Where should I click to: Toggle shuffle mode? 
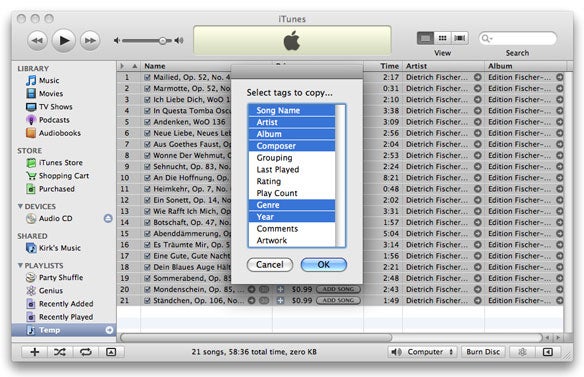tap(60, 352)
